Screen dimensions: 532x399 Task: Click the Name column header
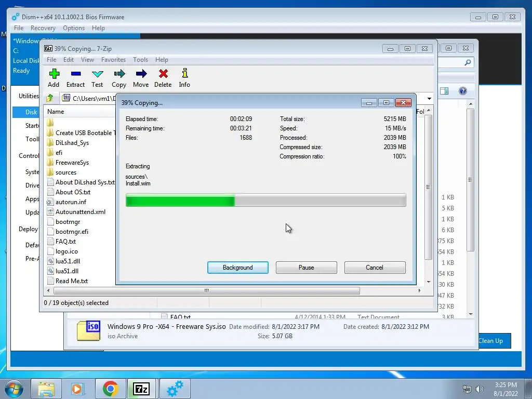point(56,112)
